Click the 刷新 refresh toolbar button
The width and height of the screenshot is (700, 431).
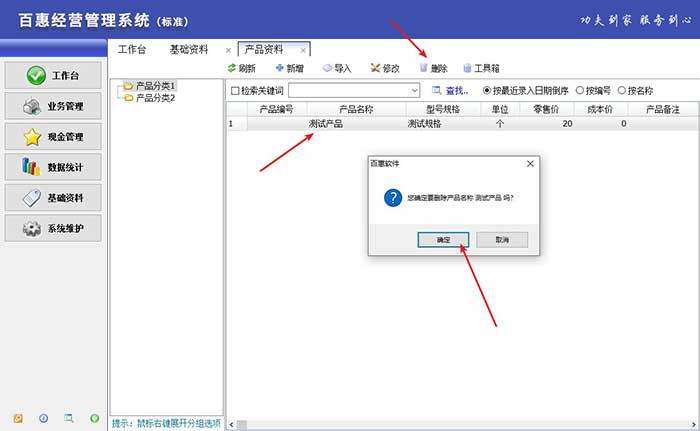[x=242, y=68]
